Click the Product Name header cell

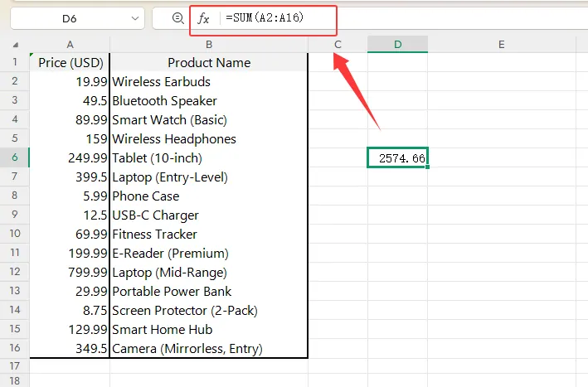208,62
